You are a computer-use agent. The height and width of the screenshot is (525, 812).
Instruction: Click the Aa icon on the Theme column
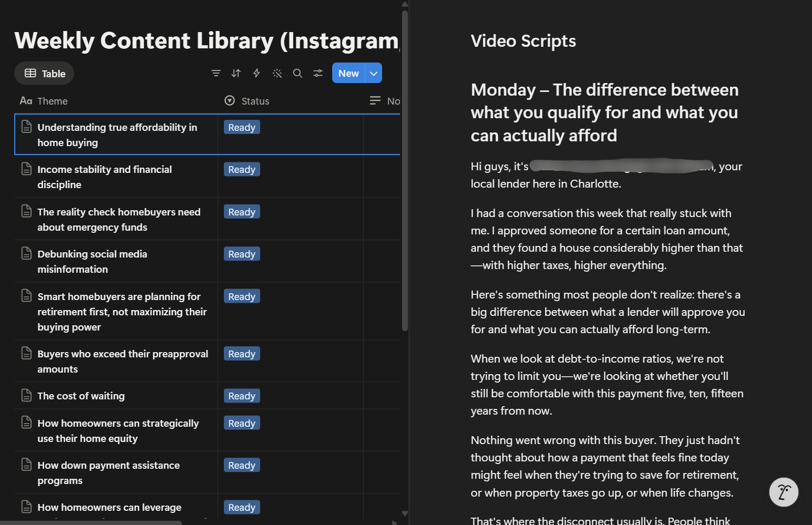point(25,100)
